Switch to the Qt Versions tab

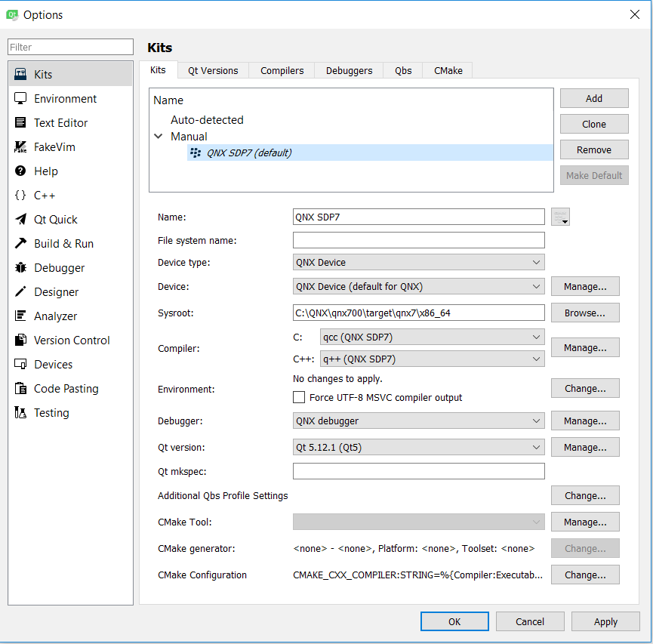213,71
